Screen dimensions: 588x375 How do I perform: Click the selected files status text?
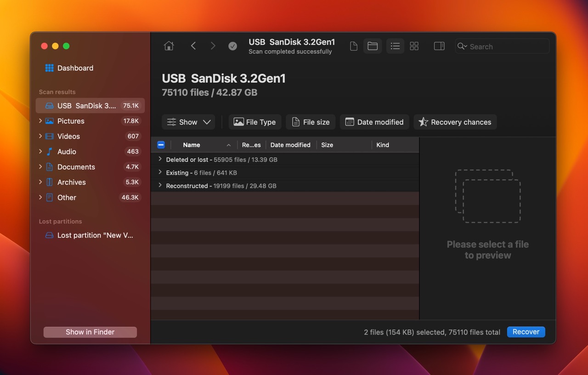coord(432,332)
